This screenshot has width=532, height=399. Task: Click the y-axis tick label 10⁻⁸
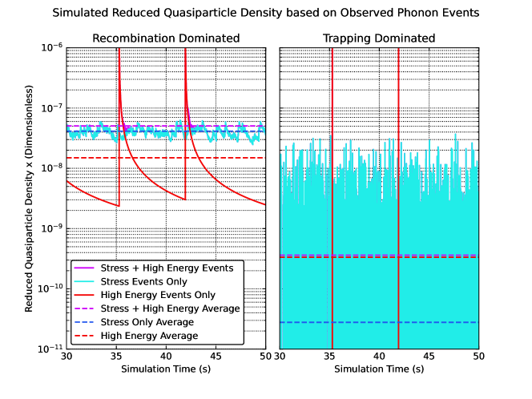(52, 168)
